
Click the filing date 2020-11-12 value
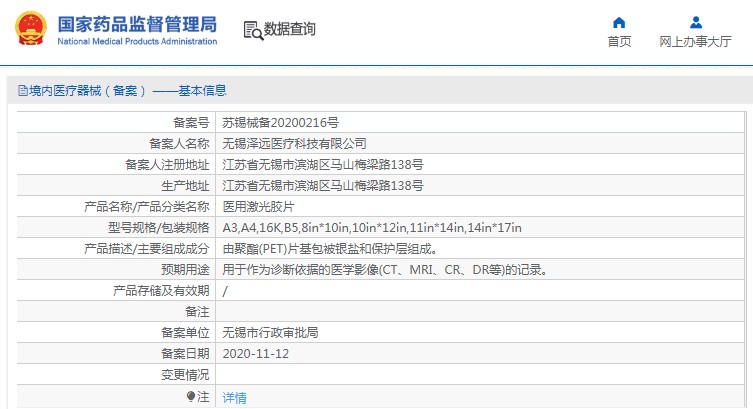point(255,354)
